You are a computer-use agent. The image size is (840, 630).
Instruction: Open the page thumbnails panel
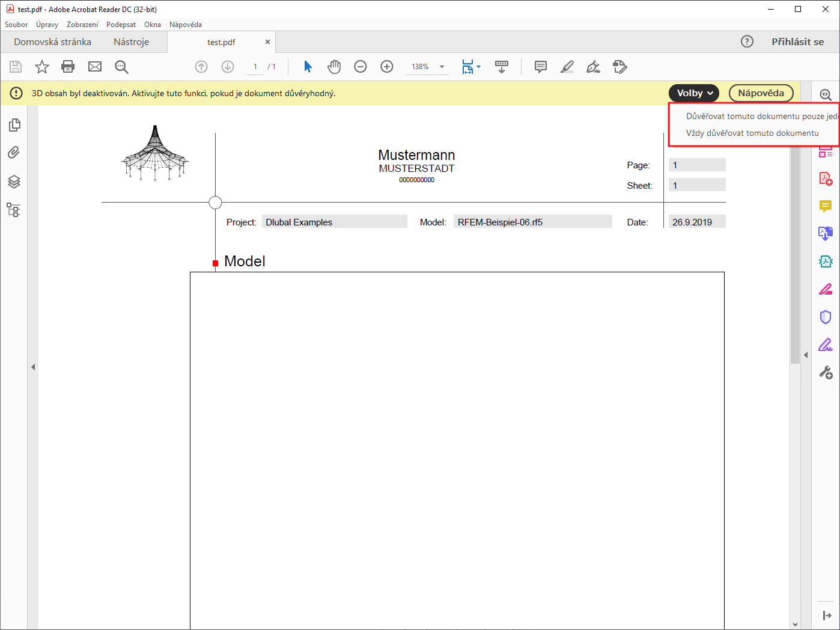[14, 125]
